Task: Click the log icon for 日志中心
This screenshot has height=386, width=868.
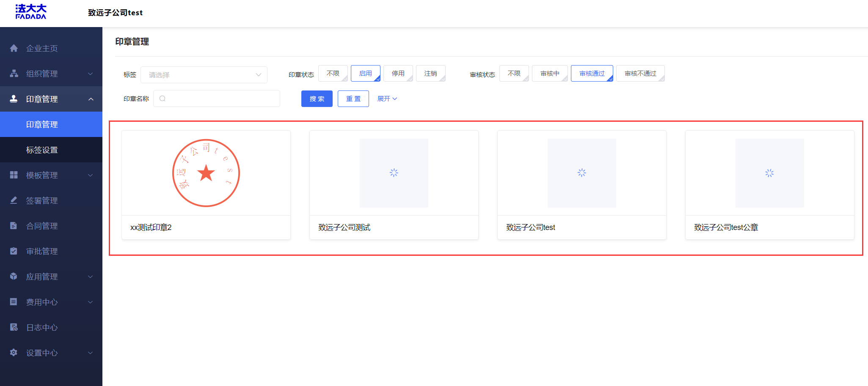Action: point(14,327)
